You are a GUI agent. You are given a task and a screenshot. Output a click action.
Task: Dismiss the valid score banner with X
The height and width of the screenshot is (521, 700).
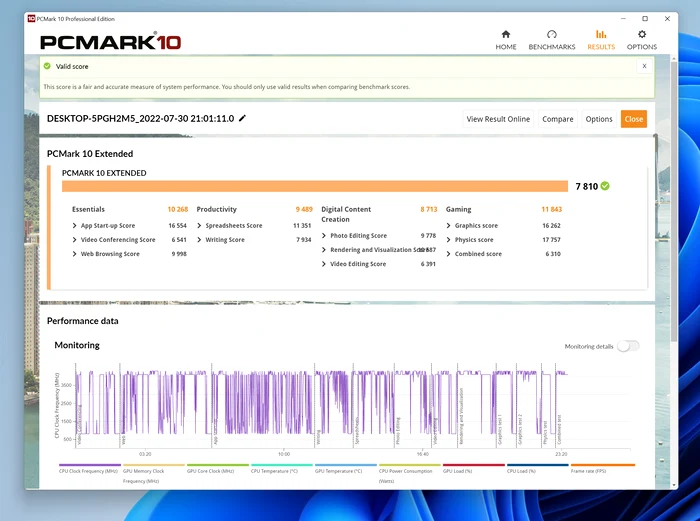pyautogui.click(x=644, y=66)
